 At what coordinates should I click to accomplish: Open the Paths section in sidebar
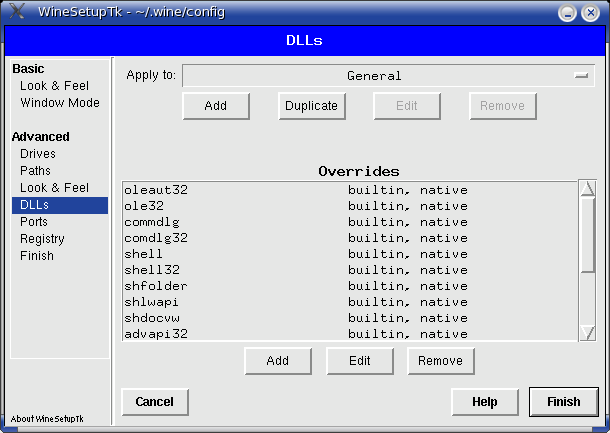[35, 171]
